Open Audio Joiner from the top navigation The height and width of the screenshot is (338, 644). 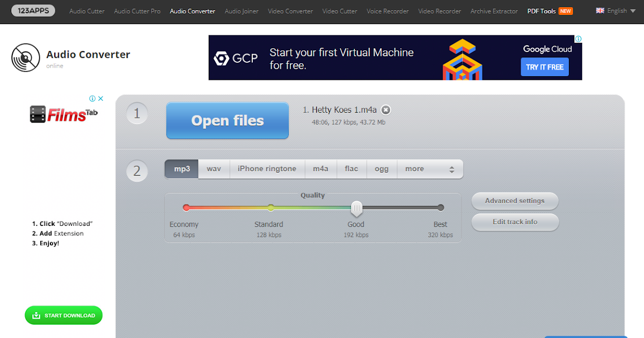tap(241, 11)
